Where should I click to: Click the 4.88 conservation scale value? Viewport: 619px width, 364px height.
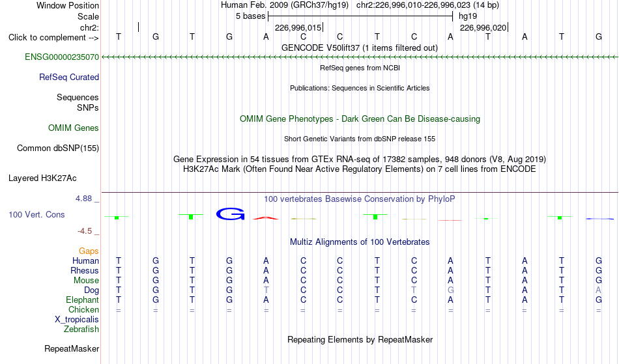pyautogui.click(x=83, y=199)
